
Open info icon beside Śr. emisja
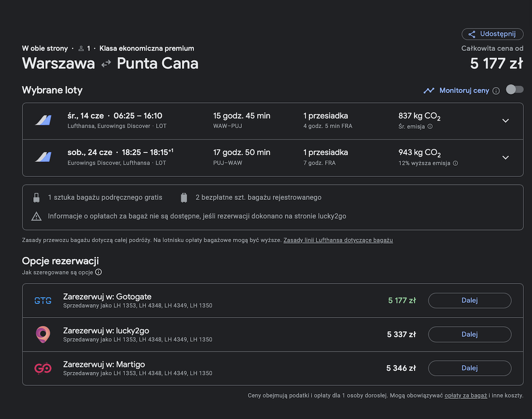click(430, 126)
